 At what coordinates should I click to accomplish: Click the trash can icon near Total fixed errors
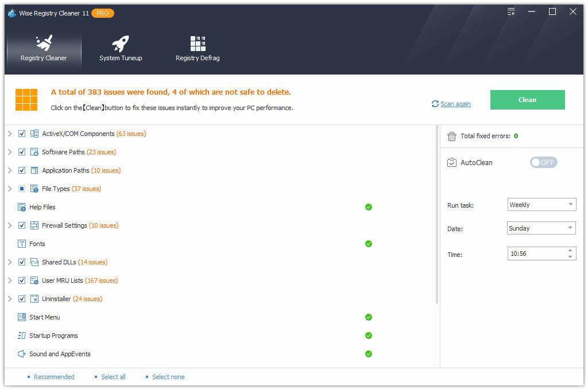click(x=452, y=136)
